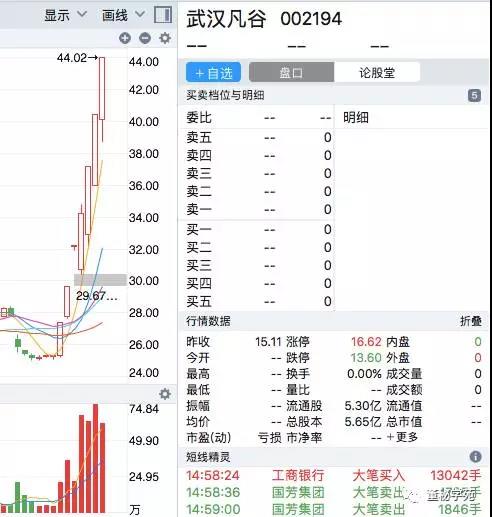Click 市盈(动) value 亏损
The height and width of the screenshot is (517, 492).
[269, 437]
